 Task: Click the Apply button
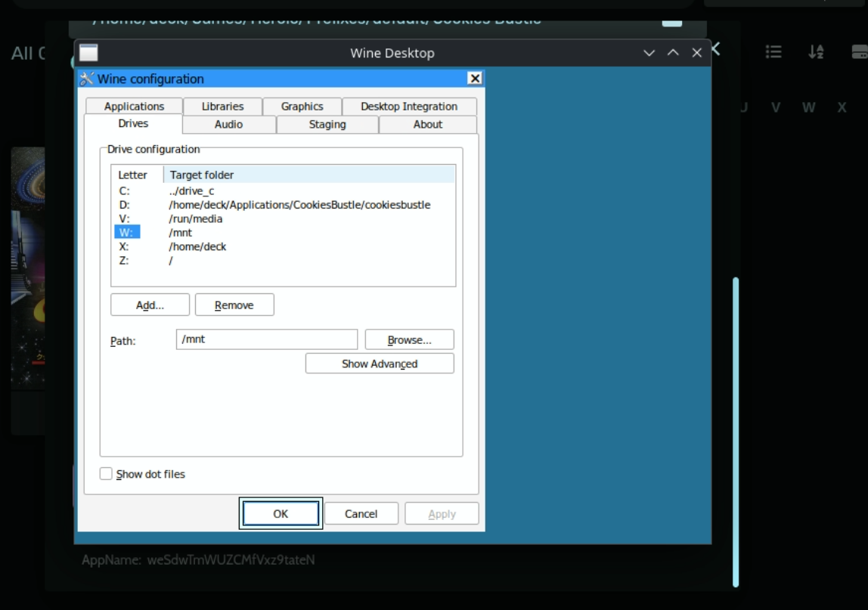(x=442, y=514)
